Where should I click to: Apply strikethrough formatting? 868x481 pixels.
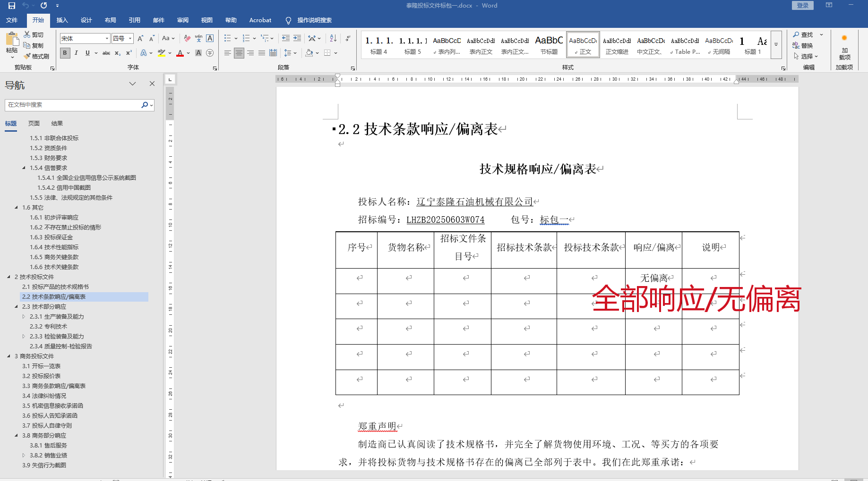(106, 53)
